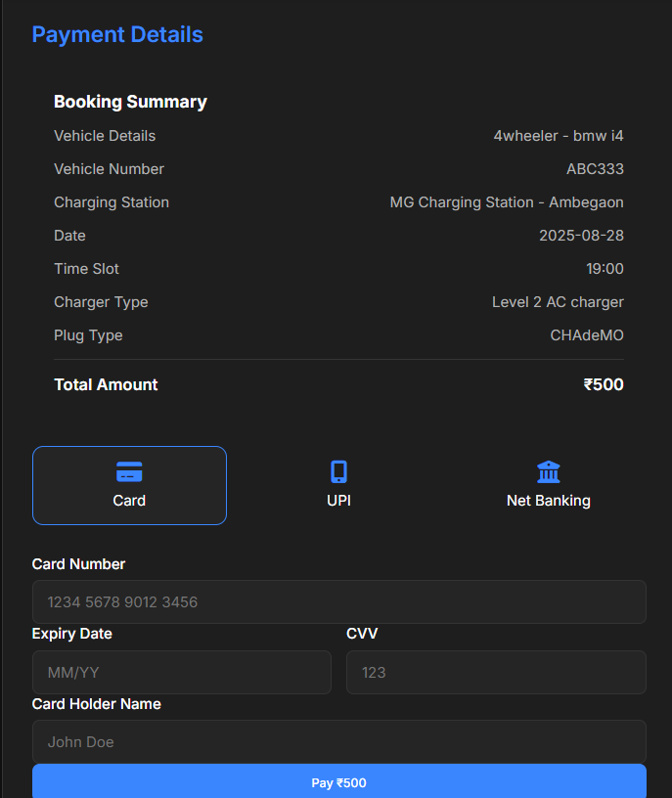Viewport: 672px width, 798px height.
Task: Click the CHAdeMO plug type value
Action: click(587, 335)
